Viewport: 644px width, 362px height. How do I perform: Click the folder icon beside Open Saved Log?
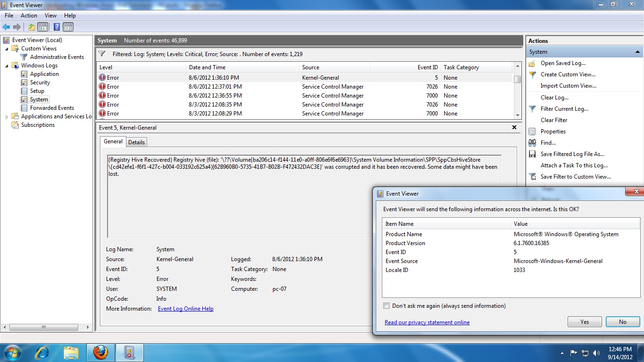click(x=532, y=63)
